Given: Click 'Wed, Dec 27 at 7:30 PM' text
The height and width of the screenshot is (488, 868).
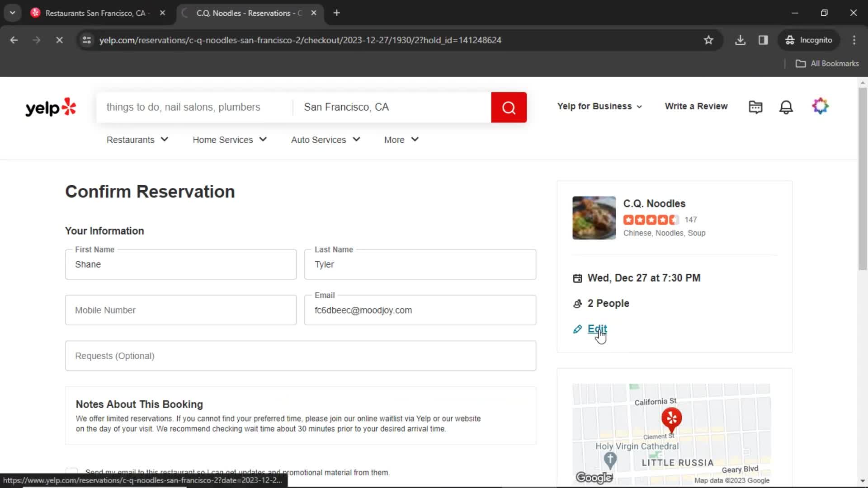Looking at the screenshot, I should [644, 278].
